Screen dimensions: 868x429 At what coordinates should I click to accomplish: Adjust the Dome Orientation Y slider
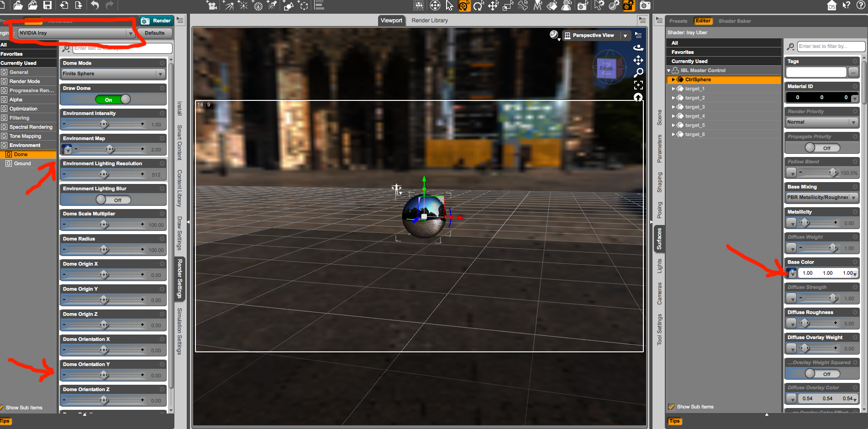104,375
